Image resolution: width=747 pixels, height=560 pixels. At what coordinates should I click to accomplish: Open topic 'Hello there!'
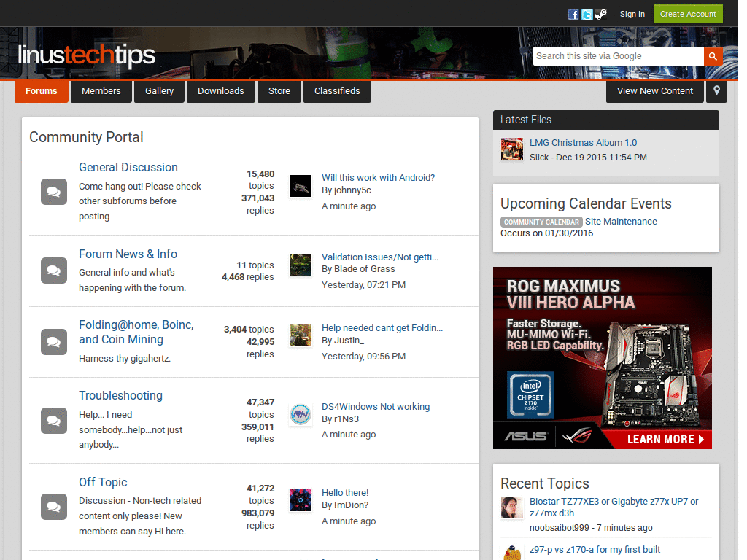pyautogui.click(x=345, y=493)
